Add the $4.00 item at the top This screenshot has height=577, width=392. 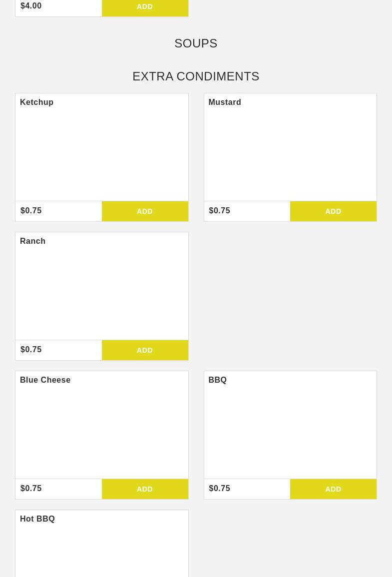(145, 7)
